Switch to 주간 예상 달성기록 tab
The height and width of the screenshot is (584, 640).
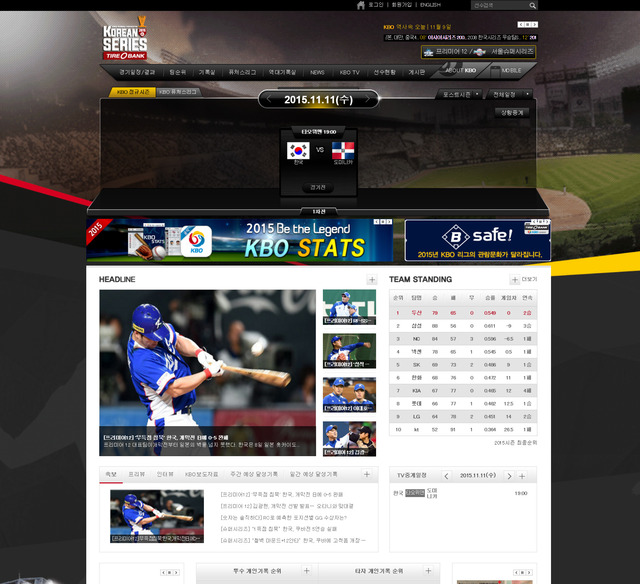254,474
